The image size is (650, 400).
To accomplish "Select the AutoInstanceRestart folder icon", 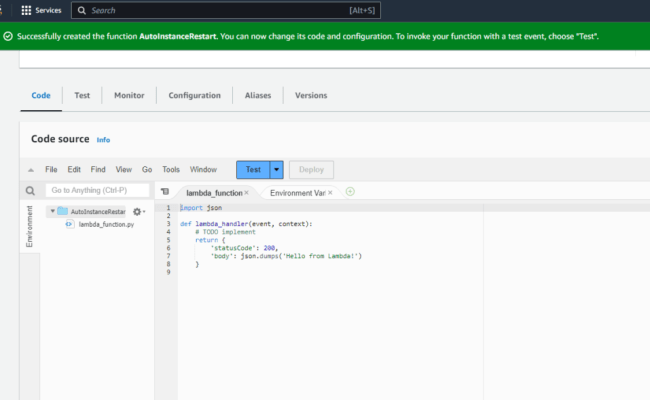I will click(63, 211).
